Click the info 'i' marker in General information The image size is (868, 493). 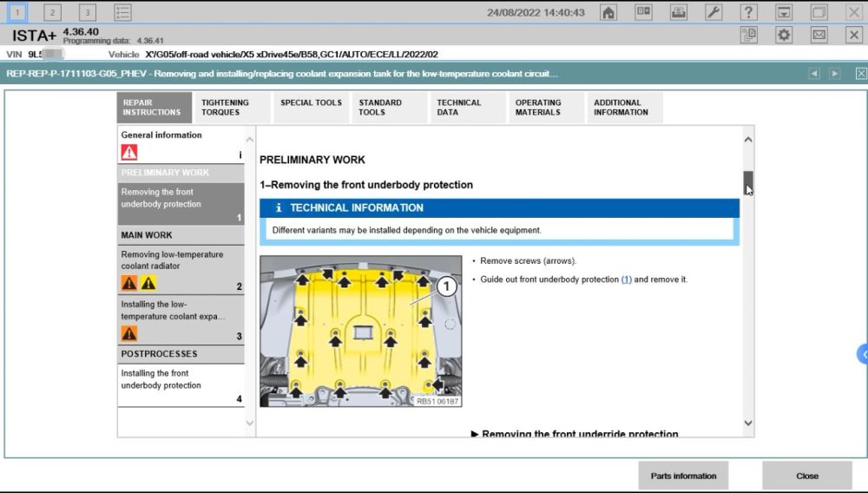[240, 154]
